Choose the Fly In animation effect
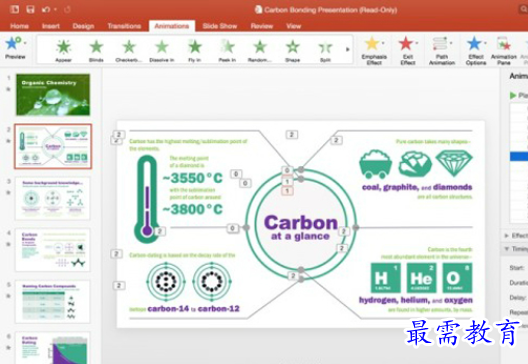This screenshot has width=528, height=364. coord(194,50)
